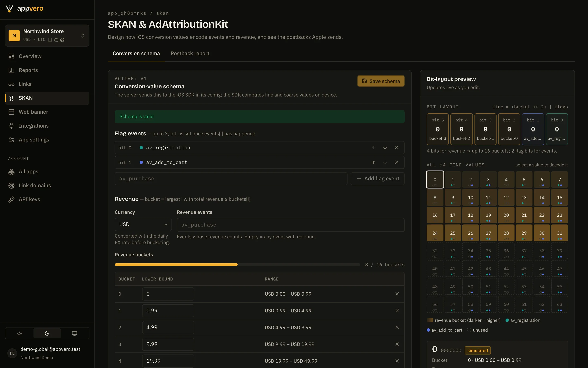The image size is (588, 368).
Task: Edit the 9.99 lower bound field
Action: pyautogui.click(x=168, y=344)
